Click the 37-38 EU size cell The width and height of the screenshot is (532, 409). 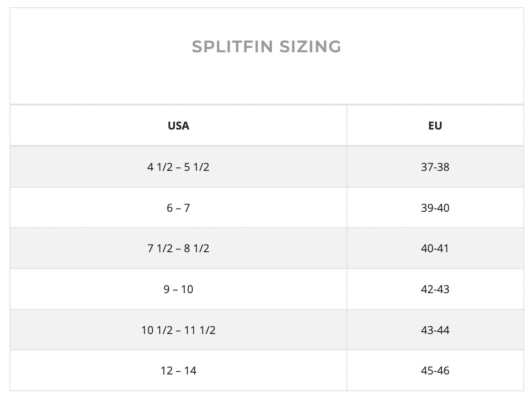coord(435,167)
